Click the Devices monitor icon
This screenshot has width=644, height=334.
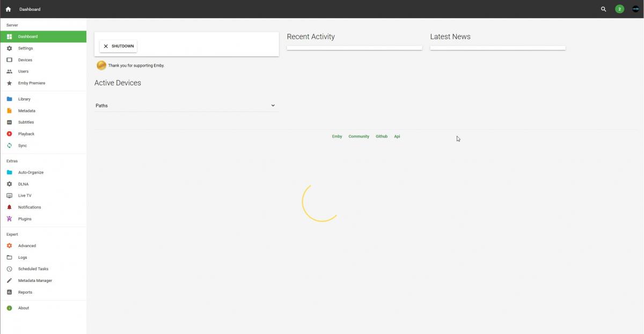coord(9,60)
